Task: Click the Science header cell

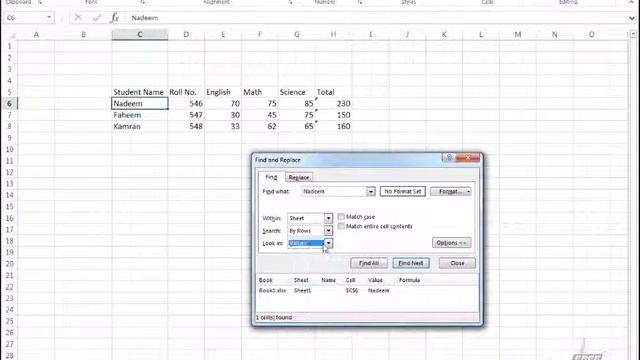Action: coord(296,92)
